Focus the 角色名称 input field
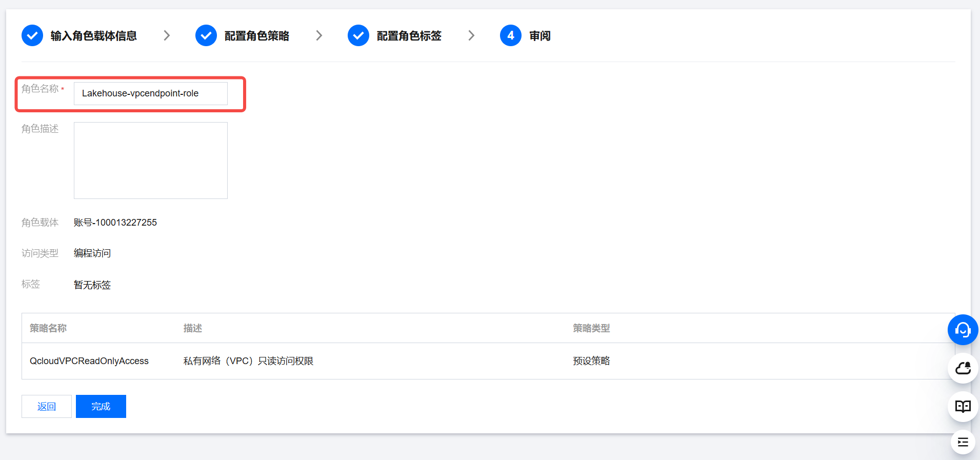 pos(150,94)
